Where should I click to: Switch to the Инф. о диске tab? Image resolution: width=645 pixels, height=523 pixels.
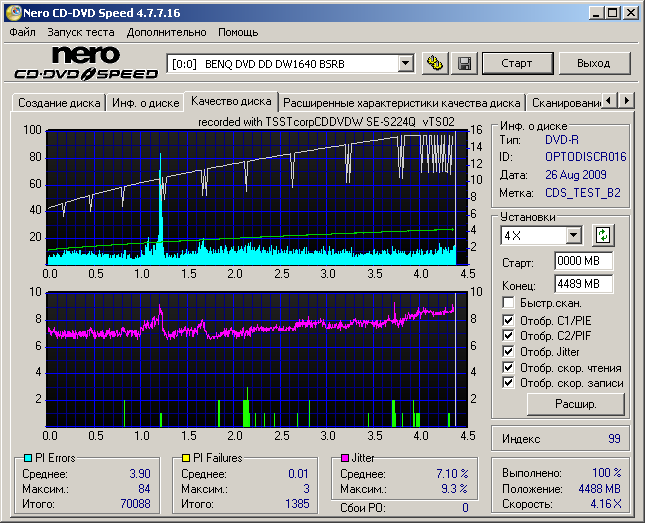tap(144, 102)
